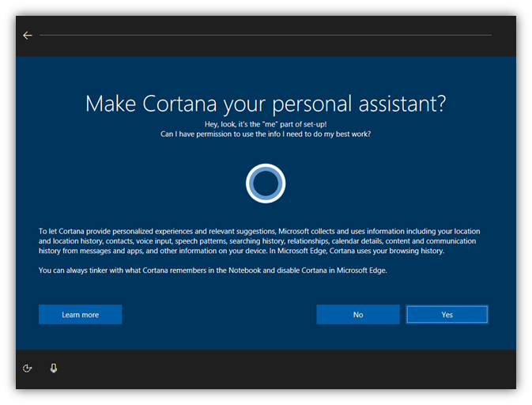Click the Learn more button
532x405 pixels.
(80, 314)
